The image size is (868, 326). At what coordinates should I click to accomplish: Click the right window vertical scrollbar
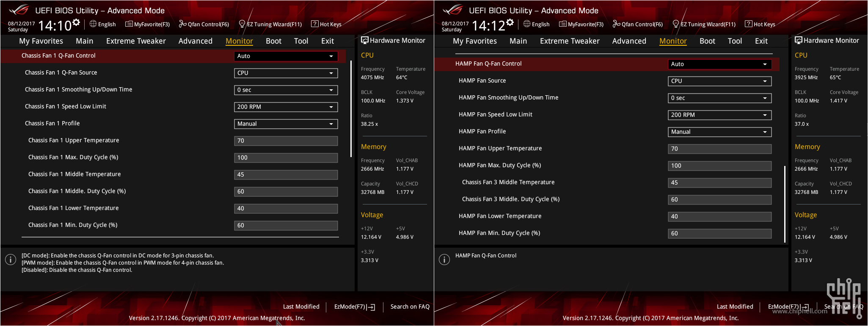point(785,204)
